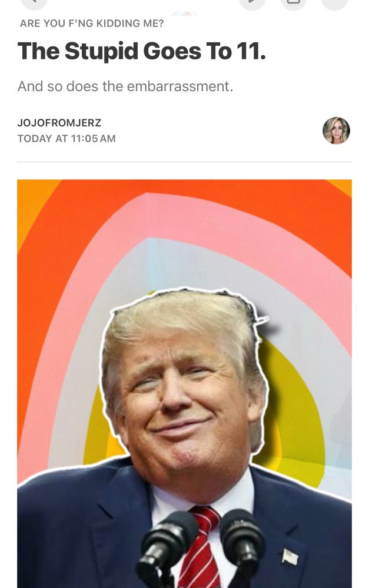Open the more options circle at top right
The image size is (369, 588).
[334, 3]
